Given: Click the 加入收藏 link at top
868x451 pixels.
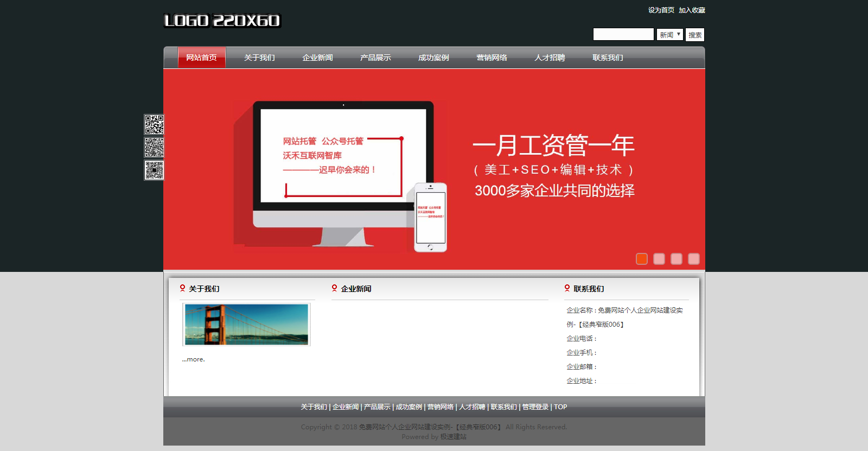Looking at the screenshot, I should [x=692, y=10].
